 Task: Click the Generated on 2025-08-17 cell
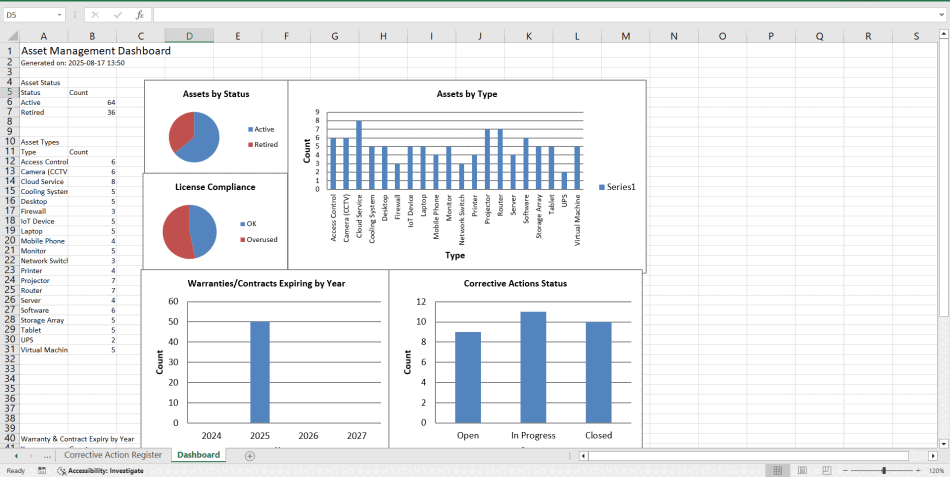[73, 62]
